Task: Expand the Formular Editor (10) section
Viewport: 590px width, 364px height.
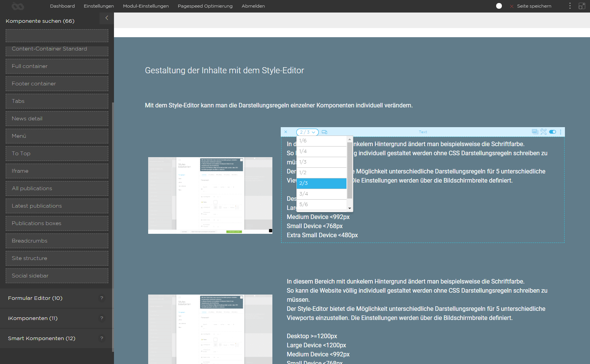Action: (x=35, y=298)
